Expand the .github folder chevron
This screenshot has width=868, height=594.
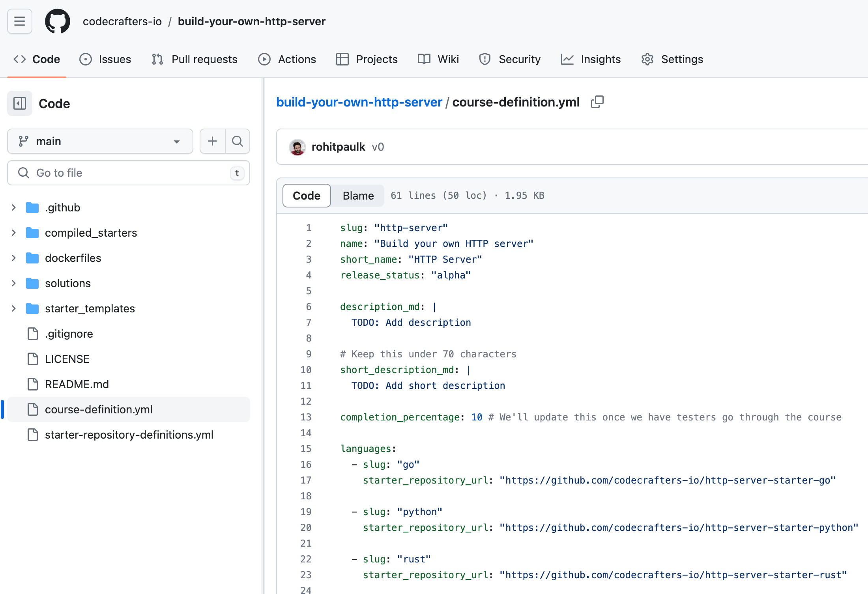pos(14,207)
